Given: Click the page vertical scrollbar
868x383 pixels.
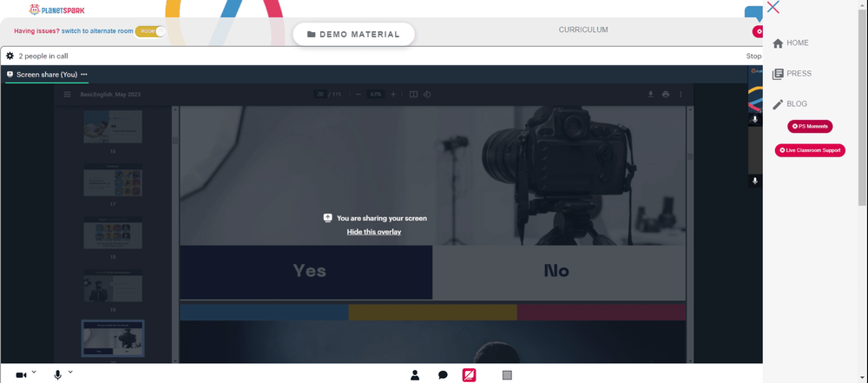Looking at the screenshot, I should (863, 107).
